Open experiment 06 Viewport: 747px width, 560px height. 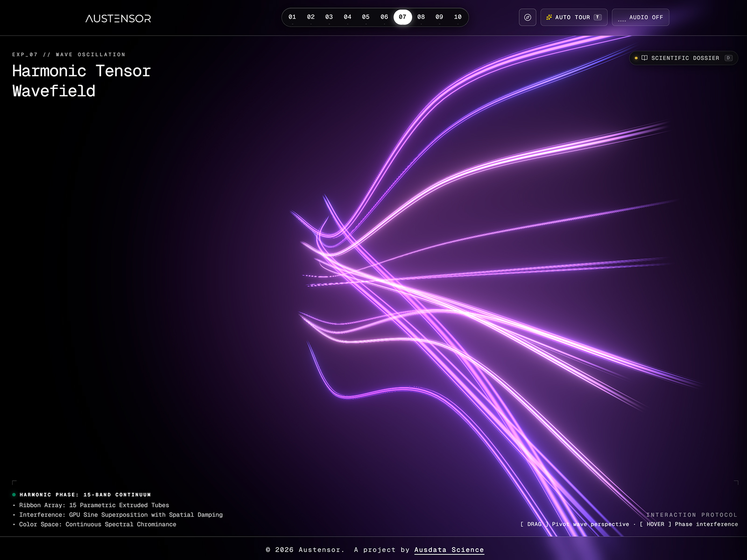(x=384, y=17)
